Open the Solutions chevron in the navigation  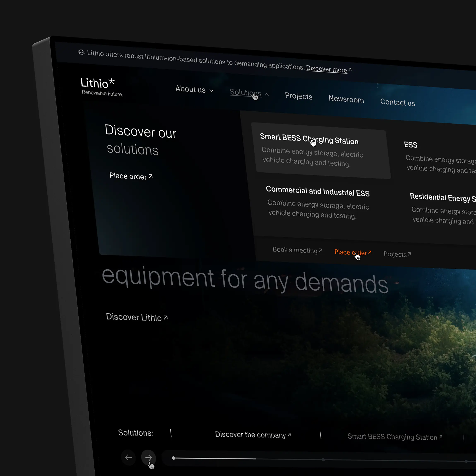pos(267,94)
